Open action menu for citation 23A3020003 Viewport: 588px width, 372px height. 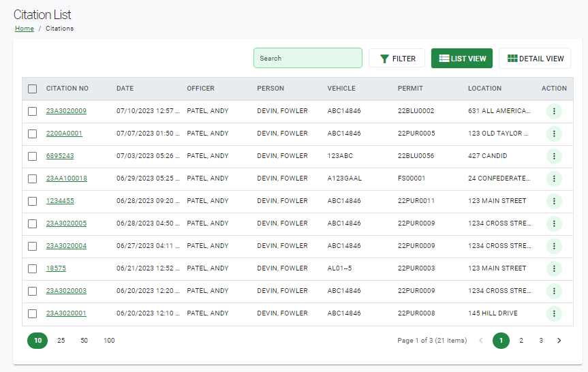click(x=554, y=292)
